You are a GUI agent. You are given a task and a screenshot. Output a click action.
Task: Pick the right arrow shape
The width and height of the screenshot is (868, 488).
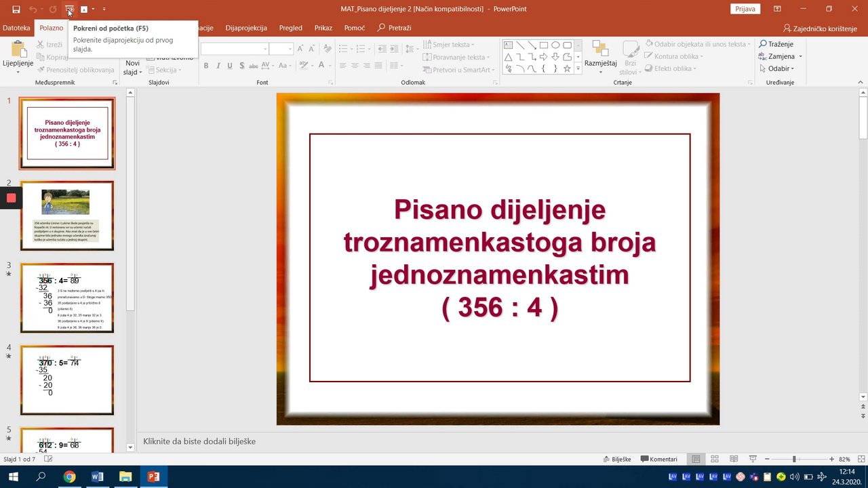tap(544, 57)
